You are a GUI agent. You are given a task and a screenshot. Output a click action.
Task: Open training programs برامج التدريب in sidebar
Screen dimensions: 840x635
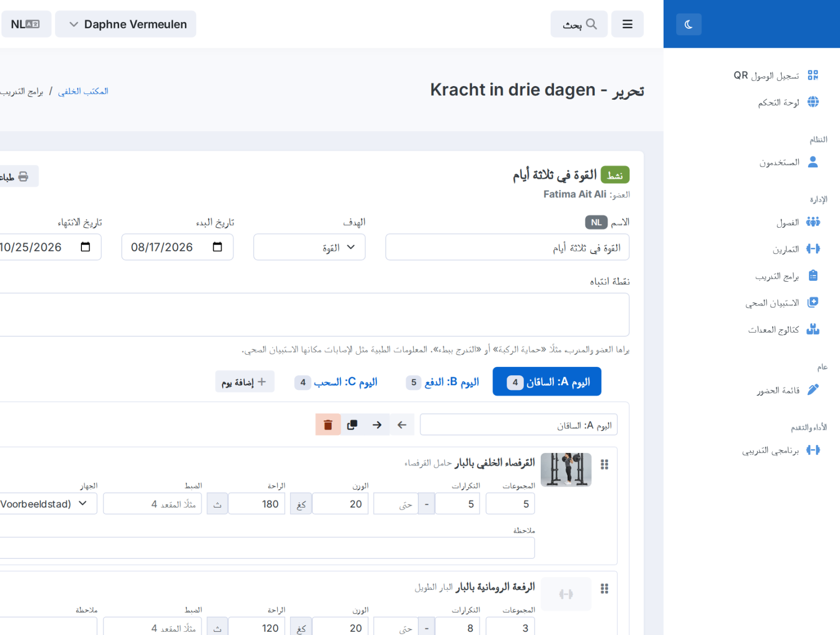pos(786,276)
